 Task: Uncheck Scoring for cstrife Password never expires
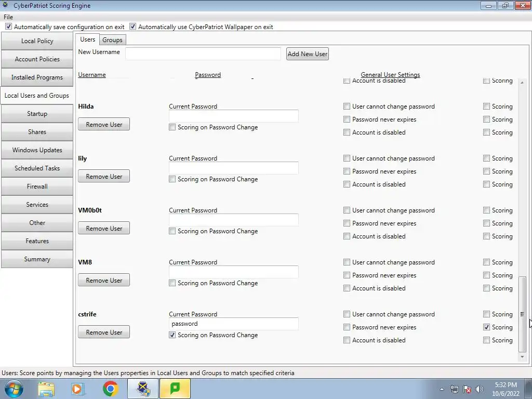coord(486,327)
